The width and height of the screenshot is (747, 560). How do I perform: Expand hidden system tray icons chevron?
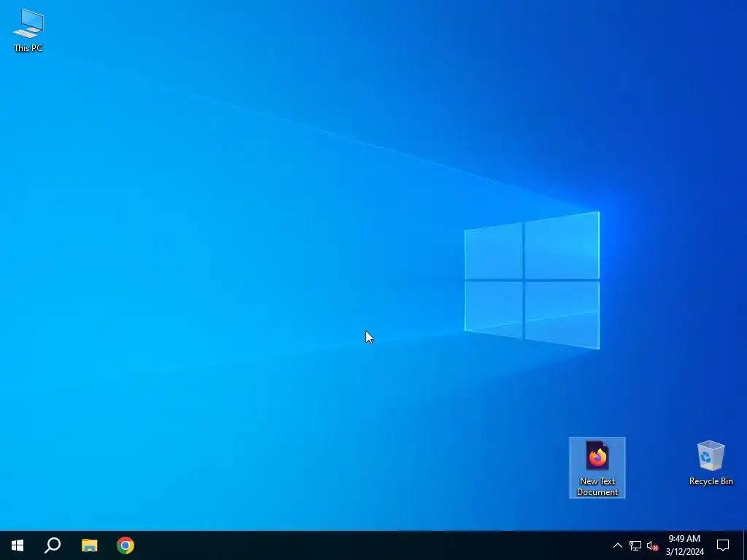[617, 545]
